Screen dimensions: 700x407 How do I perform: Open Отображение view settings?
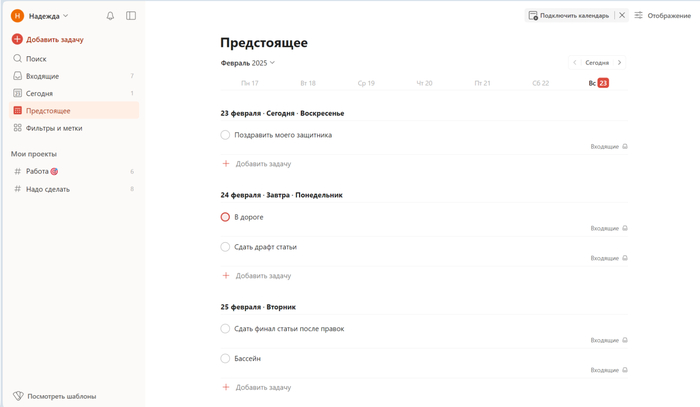coord(662,16)
